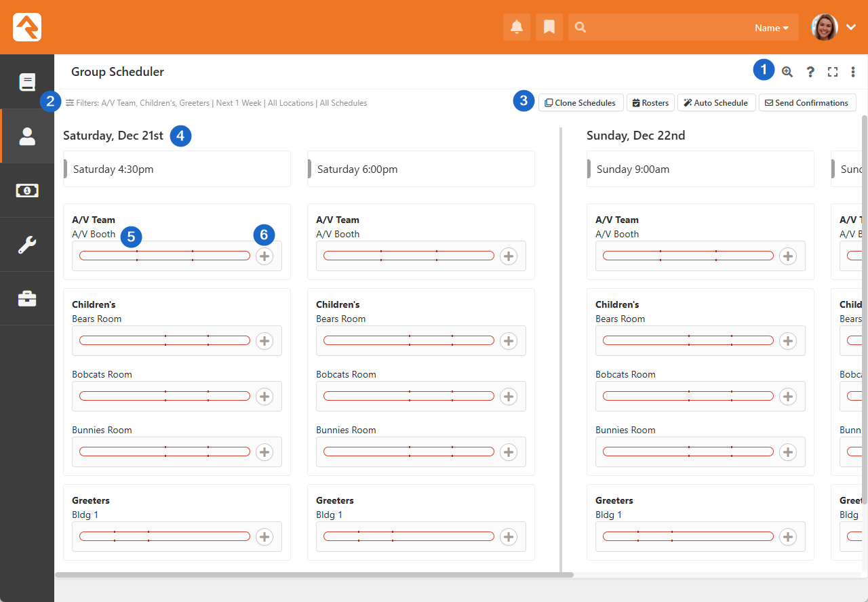Click the Auto Schedule button
Image resolution: width=868 pixels, height=602 pixels.
pos(716,102)
